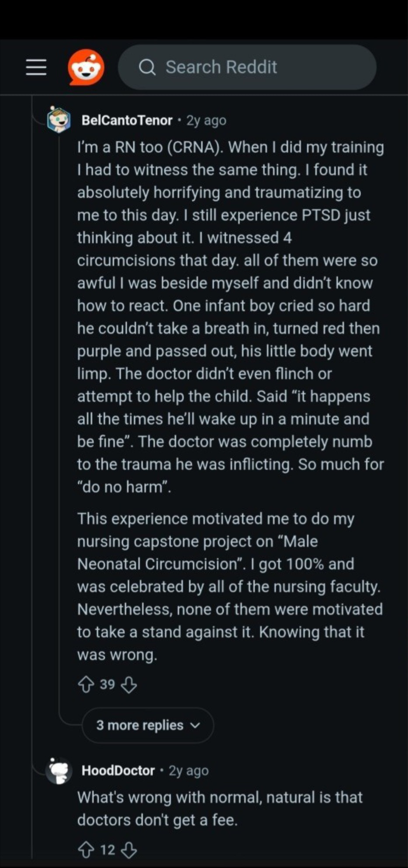Downvote BelCantoTenor's comment
The image size is (408, 868).
coord(129,684)
